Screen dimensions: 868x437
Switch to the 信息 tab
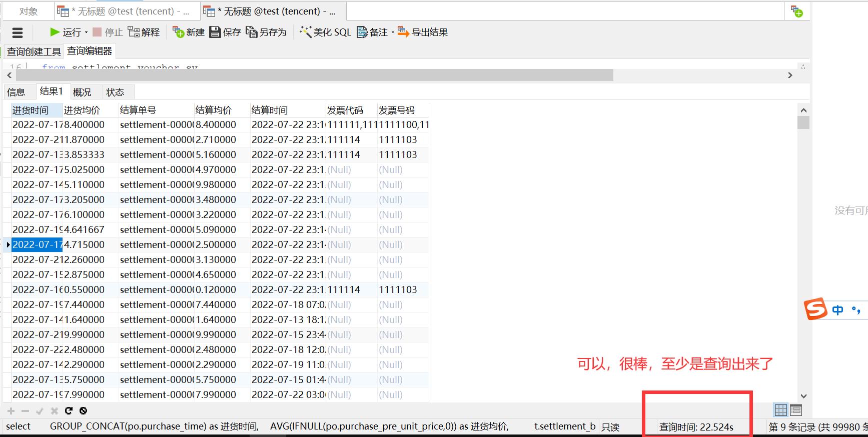[16, 92]
